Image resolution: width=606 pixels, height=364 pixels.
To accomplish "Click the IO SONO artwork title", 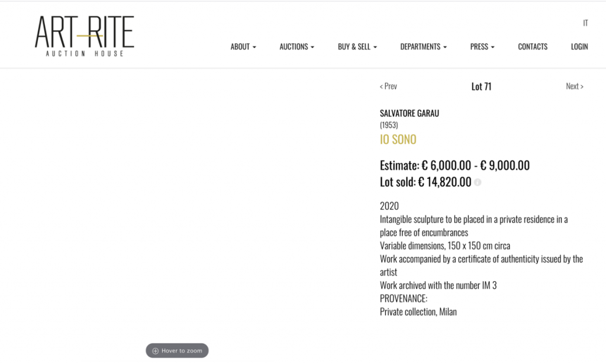I will [x=398, y=140].
